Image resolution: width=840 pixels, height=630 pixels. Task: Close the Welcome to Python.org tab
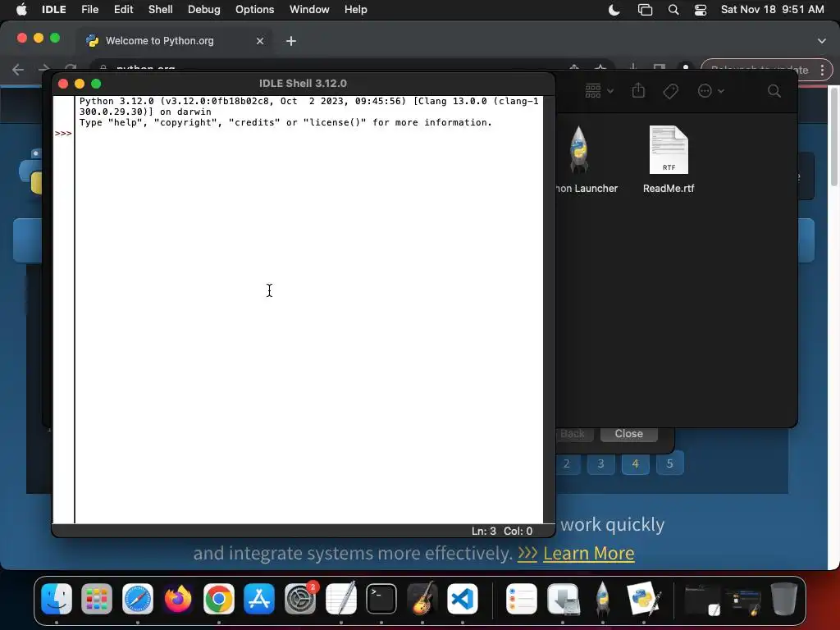[260, 41]
